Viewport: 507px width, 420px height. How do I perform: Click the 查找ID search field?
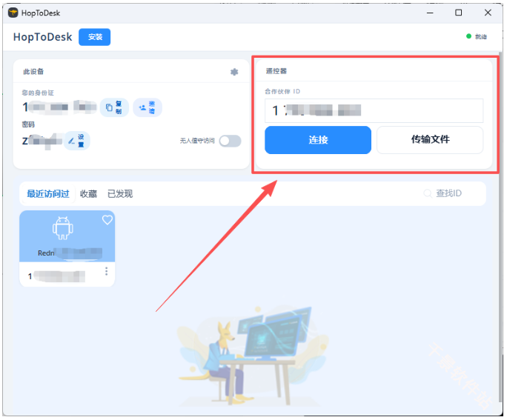pos(449,193)
